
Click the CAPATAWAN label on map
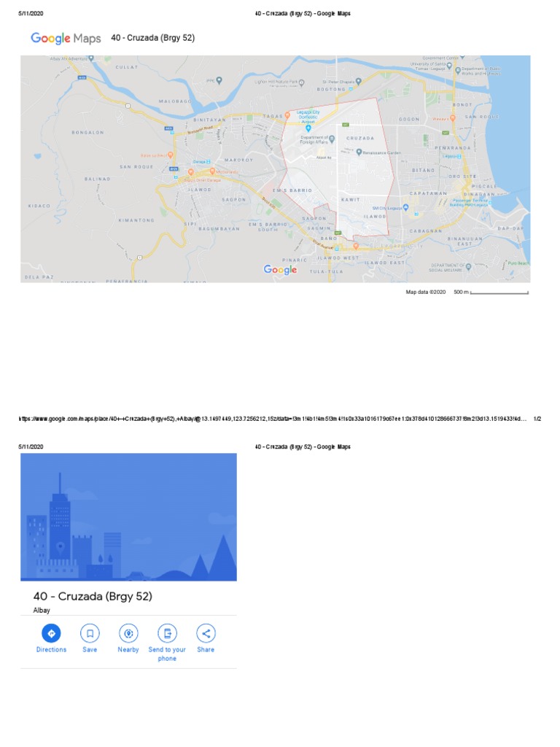tap(428, 193)
